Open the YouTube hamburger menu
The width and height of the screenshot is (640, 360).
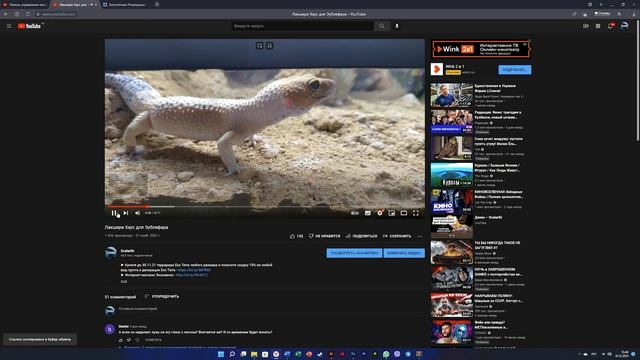tap(9, 26)
